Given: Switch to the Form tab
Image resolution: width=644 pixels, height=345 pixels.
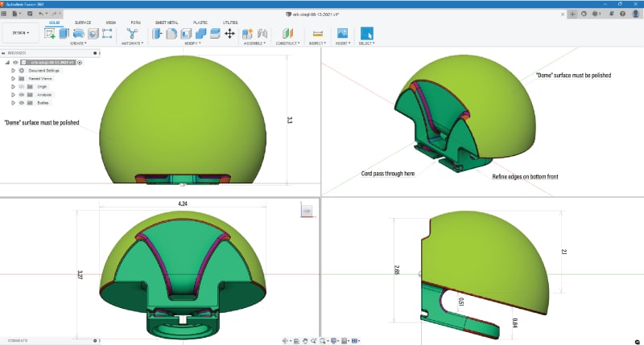Looking at the screenshot, I should pyautogui.click(x=135, y=23).
